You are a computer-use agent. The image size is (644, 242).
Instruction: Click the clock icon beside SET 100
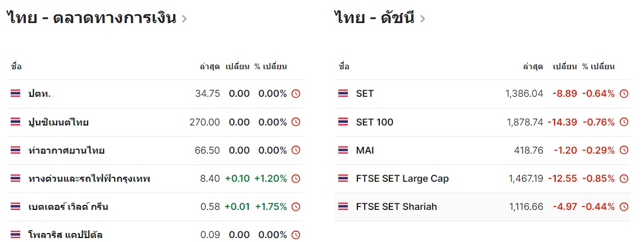click(624, 122)
